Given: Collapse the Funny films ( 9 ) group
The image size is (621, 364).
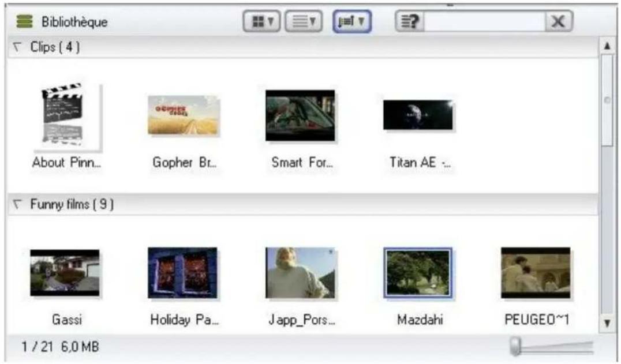Looking at the screenshot, I should [17, 205].
